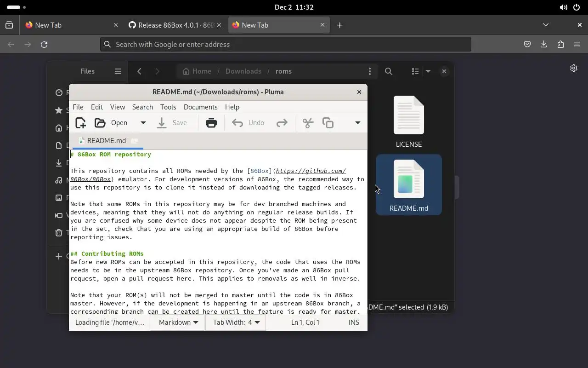
Task: Click the '# 86Box ROM repository' heading
Action: tap(111, 154)
